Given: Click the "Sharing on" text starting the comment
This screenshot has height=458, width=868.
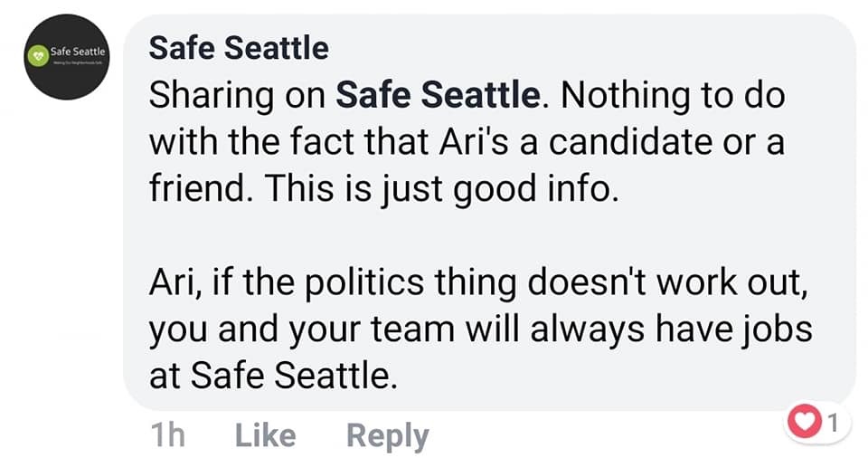Looking at the screenshot, I should [237, 96].
